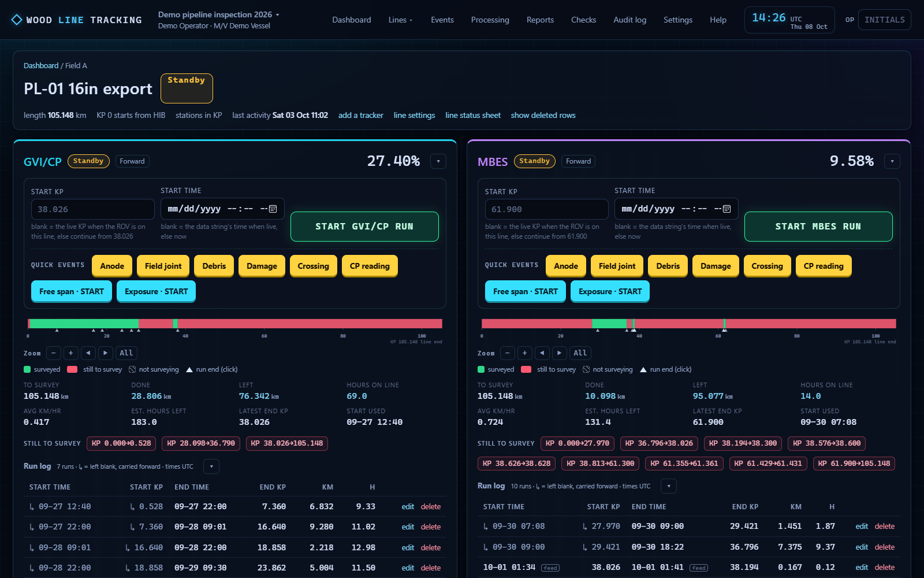Zoom out on the GVI/CP progress bar
This screenshot has height=578, width=924.
click(53, 353)
